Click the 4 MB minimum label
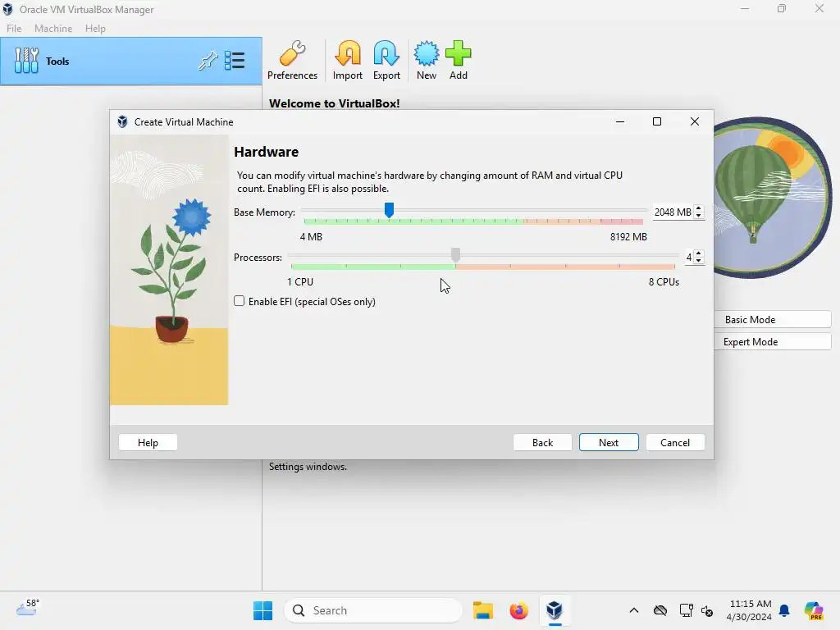The height and width of the screenshot is (630, 840). click(311, 237)
